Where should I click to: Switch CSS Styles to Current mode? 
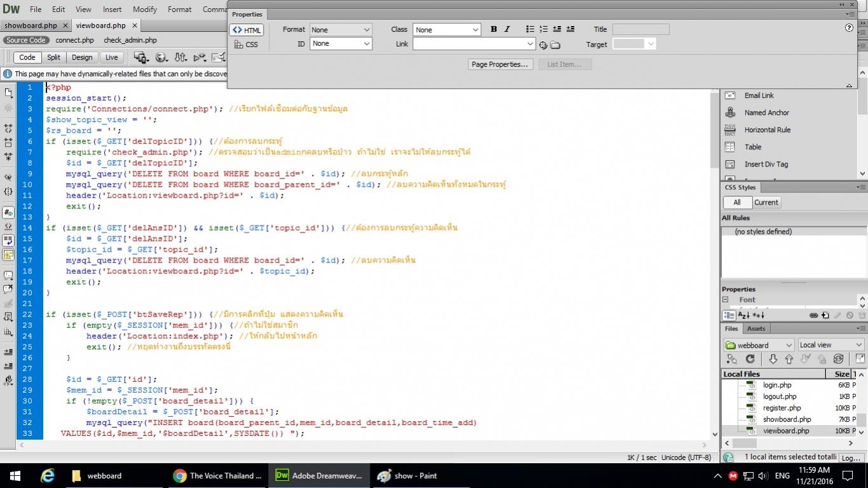[x=766, y=203]
